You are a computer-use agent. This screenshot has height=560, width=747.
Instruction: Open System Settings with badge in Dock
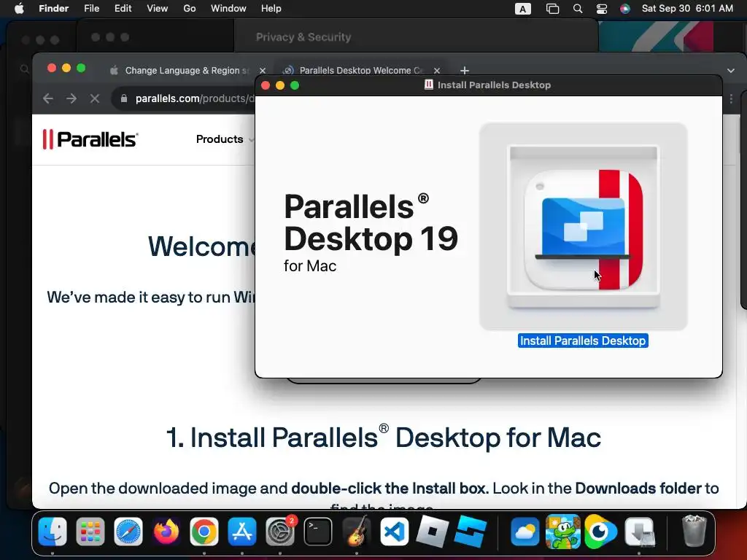pyautogui.click(x=280, y=531)
